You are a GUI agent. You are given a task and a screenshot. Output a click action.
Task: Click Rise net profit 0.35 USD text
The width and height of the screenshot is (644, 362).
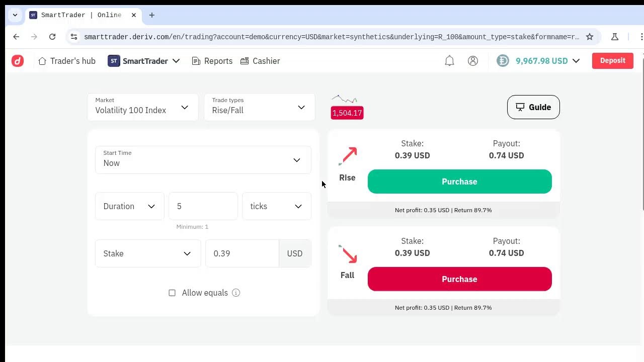tap(422, 210)
